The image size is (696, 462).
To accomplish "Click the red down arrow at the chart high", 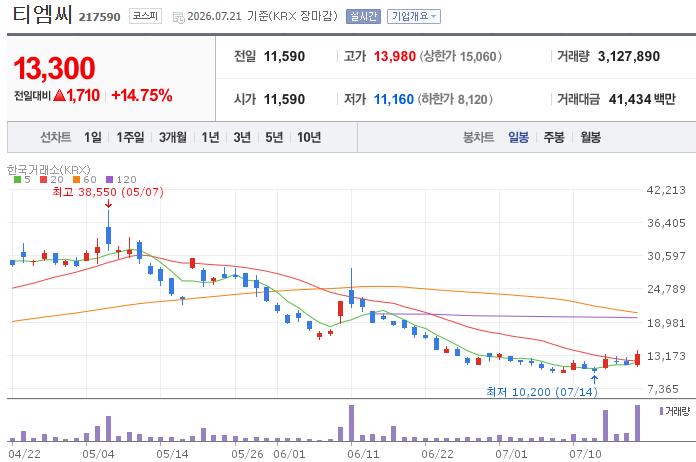I will click(108, 204).
